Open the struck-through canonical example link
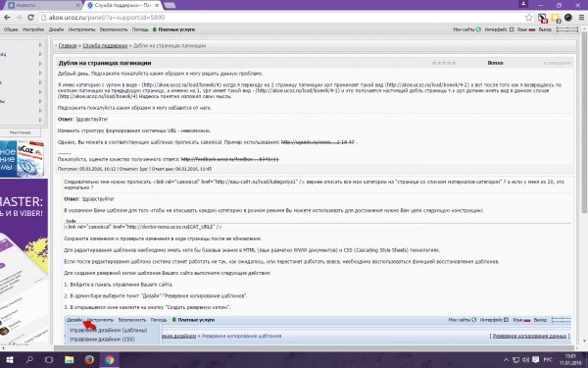Viewport: 588px width, 368px height. tap(318, 142)
